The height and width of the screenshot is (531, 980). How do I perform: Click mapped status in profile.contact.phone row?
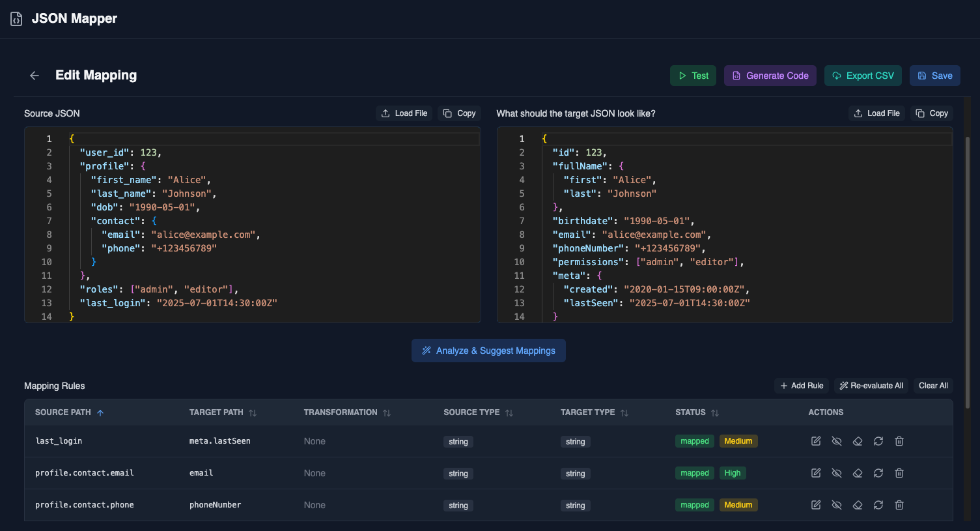point(695,505)
